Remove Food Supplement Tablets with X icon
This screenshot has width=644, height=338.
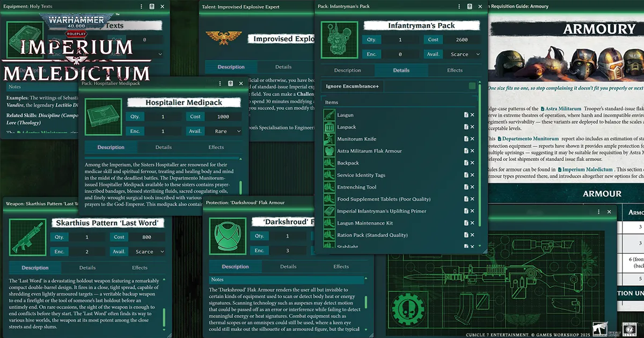472,199
